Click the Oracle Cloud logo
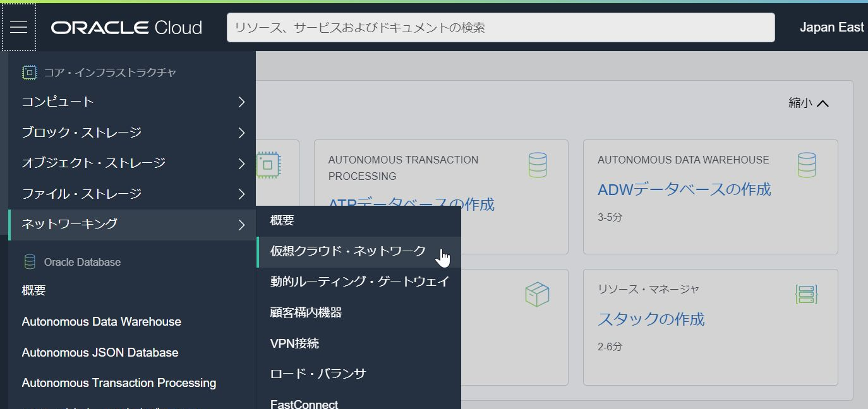This screenshot has height=409, width=868. (126, 28)
